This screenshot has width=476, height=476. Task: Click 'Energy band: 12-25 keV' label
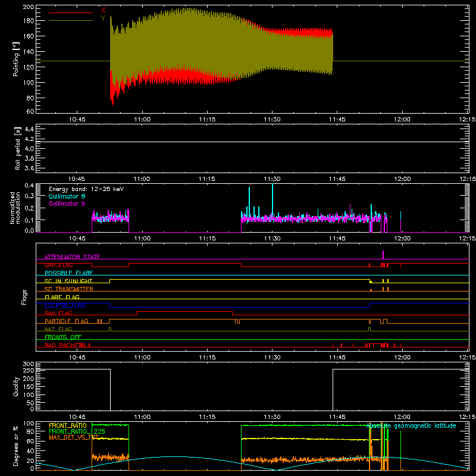pos(86,189)
